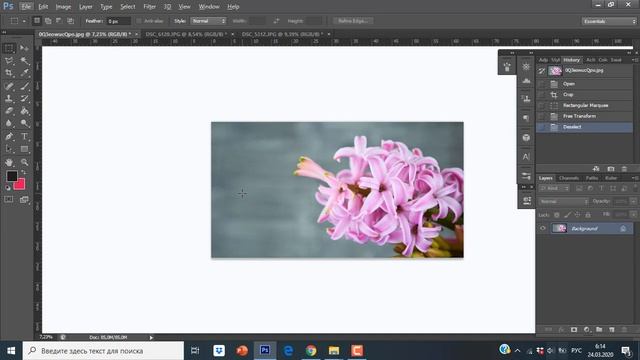Open the foreground color picker
The image size is (640, 360).
[x=11, y=176]
